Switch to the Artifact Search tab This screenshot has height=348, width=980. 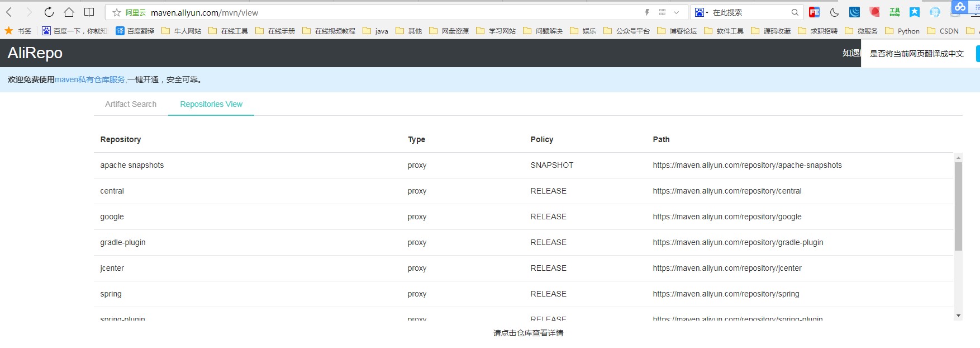(x=131, y=104)
